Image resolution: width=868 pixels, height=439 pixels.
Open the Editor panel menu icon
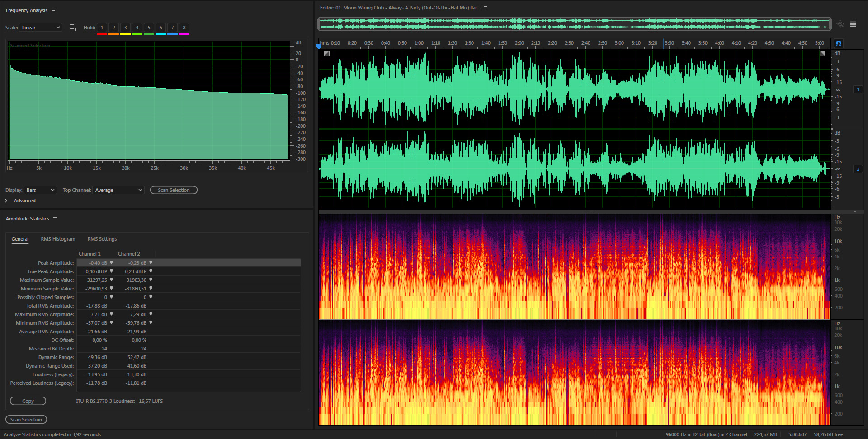tap(486, 8)
